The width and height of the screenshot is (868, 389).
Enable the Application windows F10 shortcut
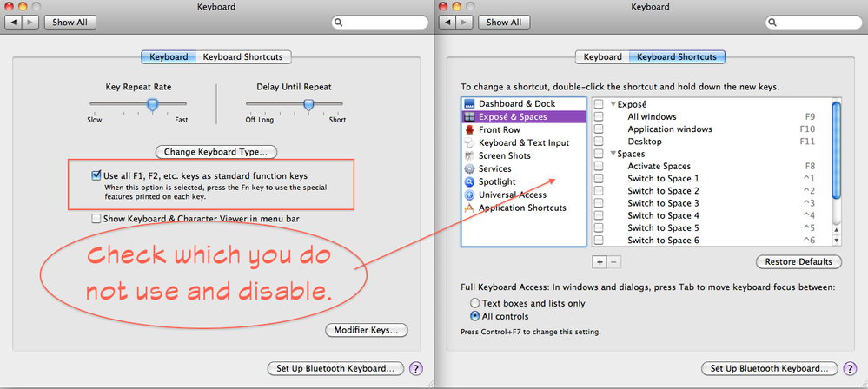[x=599, y=129]
